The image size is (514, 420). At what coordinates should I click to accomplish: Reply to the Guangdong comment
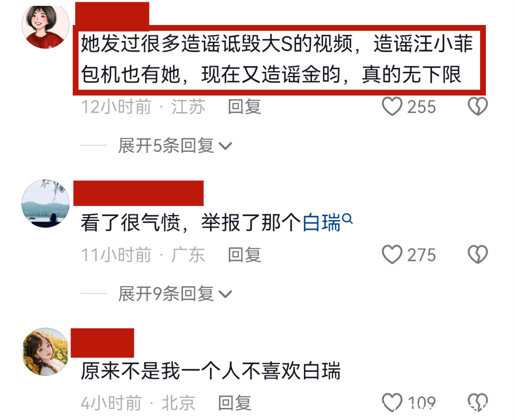pos(244,255)
